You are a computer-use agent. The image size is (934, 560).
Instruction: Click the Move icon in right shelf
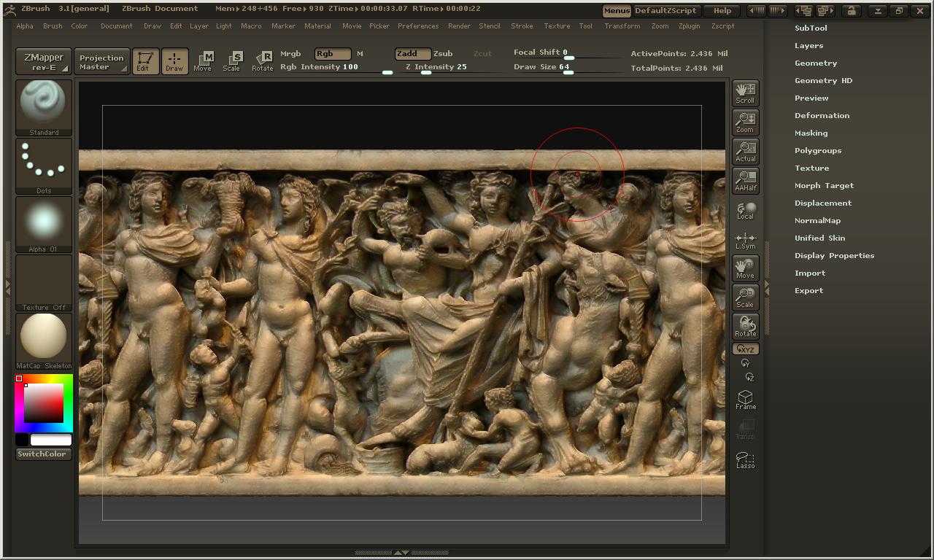[745, 268]
